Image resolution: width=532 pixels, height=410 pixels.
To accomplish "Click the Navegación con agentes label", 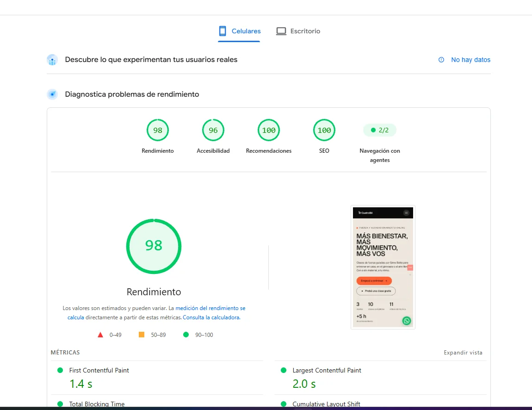I will click(380, 155).
